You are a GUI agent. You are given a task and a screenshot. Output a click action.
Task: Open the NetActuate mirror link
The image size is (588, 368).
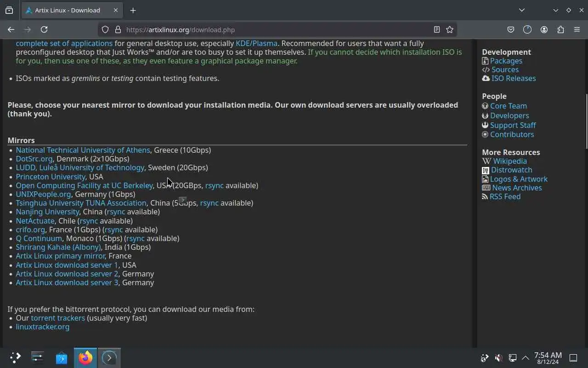tap(35, 221)
